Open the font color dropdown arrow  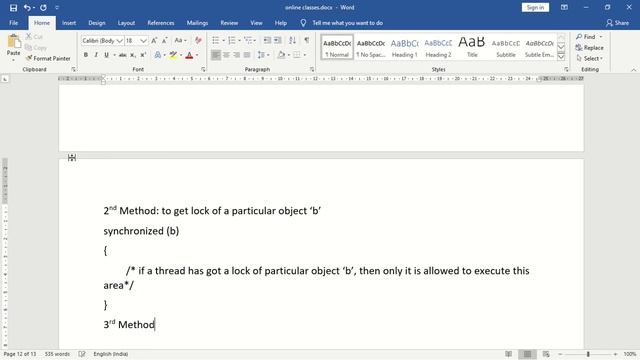pyautogui.click(x=197, y=55)
